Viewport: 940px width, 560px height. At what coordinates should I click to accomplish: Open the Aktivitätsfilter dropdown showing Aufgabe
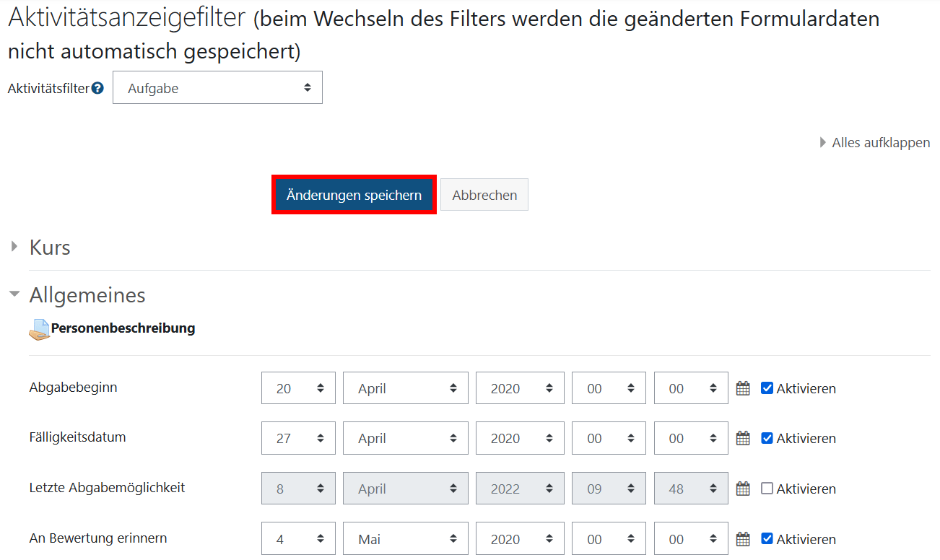click(x=217, y=87)
